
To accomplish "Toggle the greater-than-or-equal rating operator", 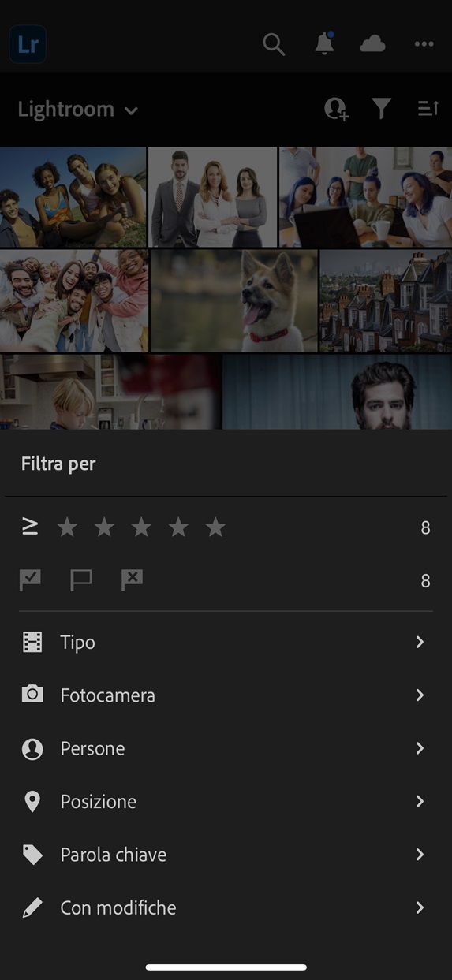I will pos(30,527).
